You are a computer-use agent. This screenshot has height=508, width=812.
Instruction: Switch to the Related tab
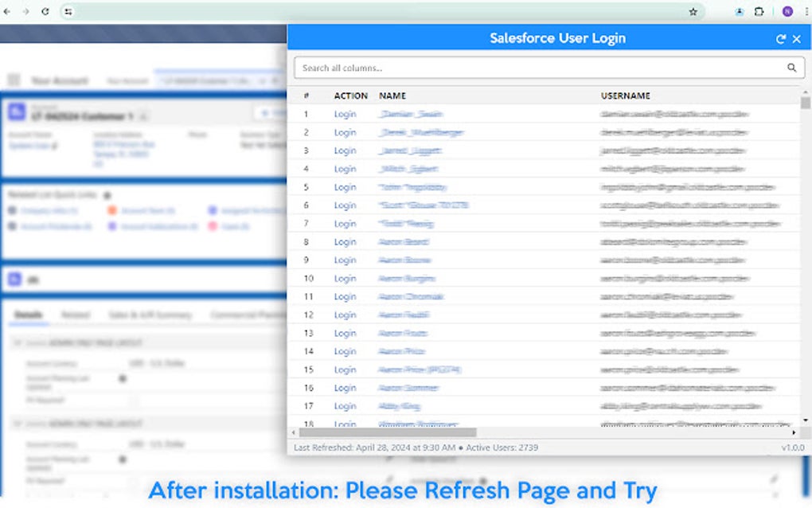click(76, 315)
